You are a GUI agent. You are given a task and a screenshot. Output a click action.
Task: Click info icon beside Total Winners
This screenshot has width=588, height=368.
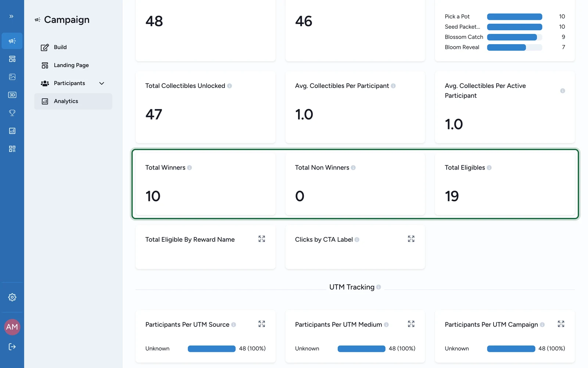coord(189,168)
